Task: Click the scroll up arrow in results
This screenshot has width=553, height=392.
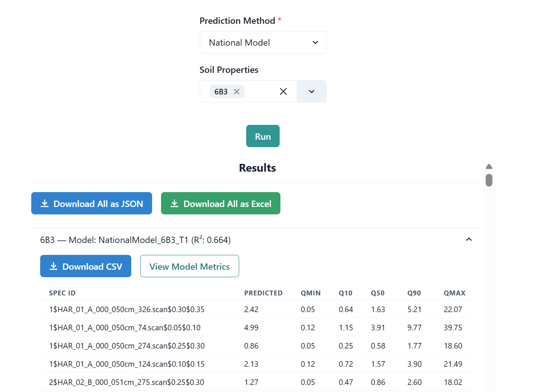Action: [x=489, y=166]
